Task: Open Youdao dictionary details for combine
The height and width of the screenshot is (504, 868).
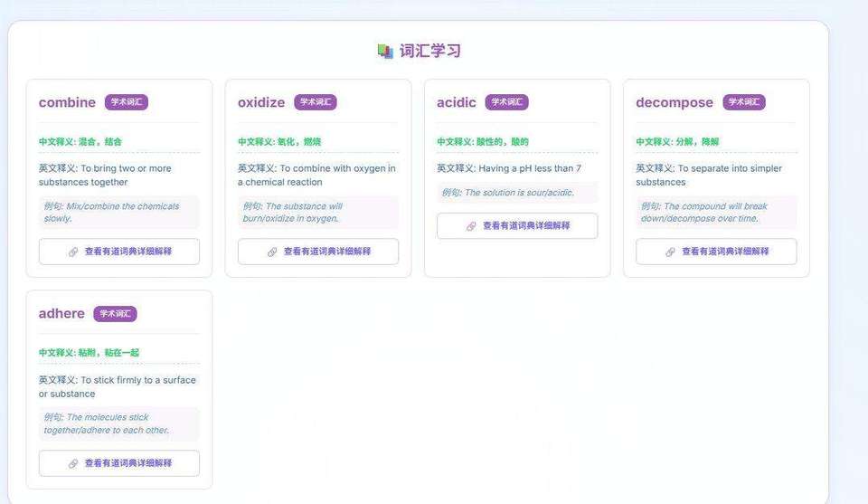Action: pyautogui.click(x=119, y=252)
